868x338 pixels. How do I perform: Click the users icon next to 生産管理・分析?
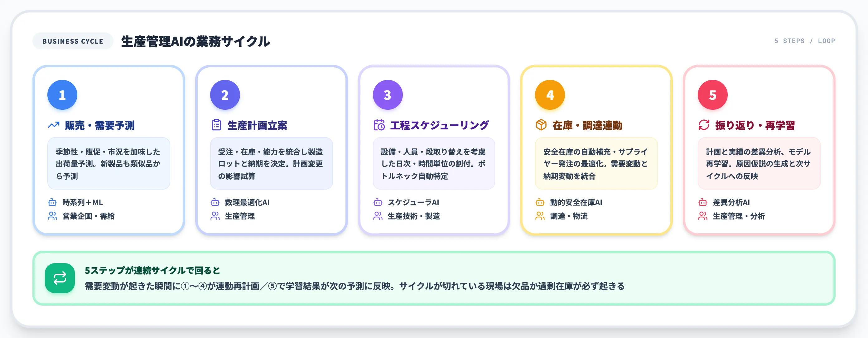coord(702,216)
